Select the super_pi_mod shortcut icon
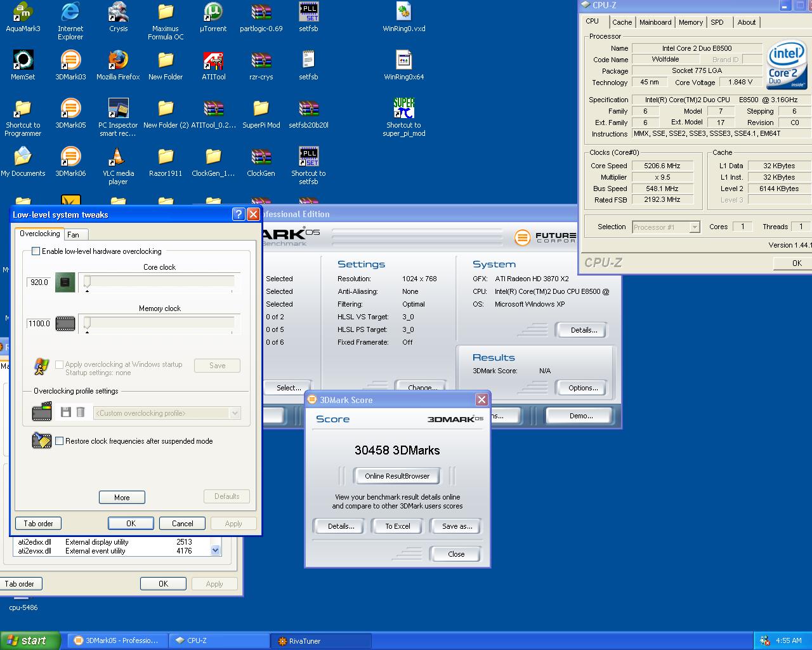This screenshot has width=812, height=650. (x=404, y=118)
